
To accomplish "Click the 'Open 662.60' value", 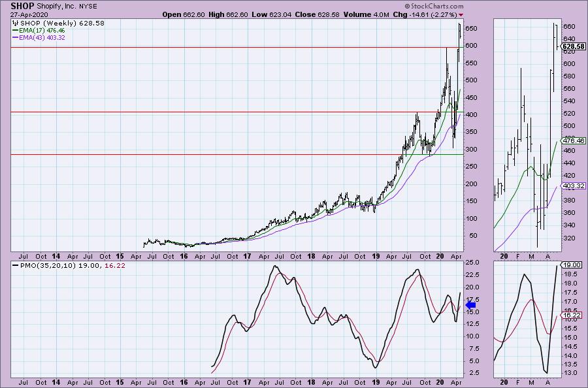I will tap(184, 14).
